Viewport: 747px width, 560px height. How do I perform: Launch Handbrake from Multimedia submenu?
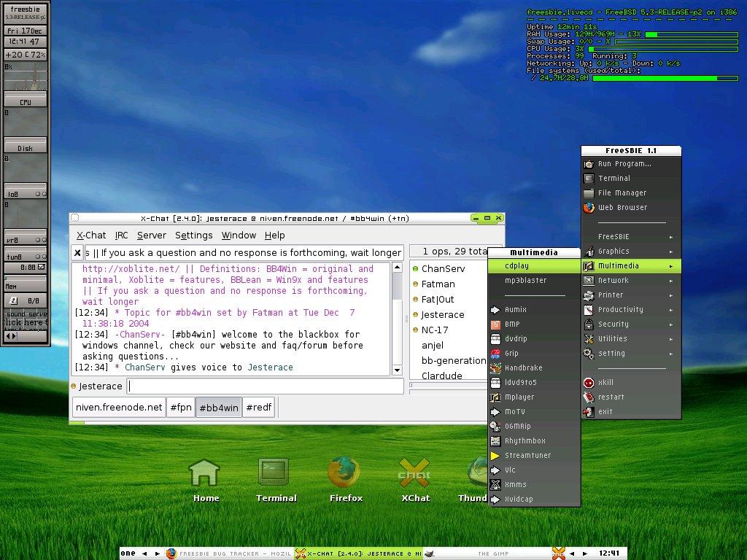tap(534, 367)
